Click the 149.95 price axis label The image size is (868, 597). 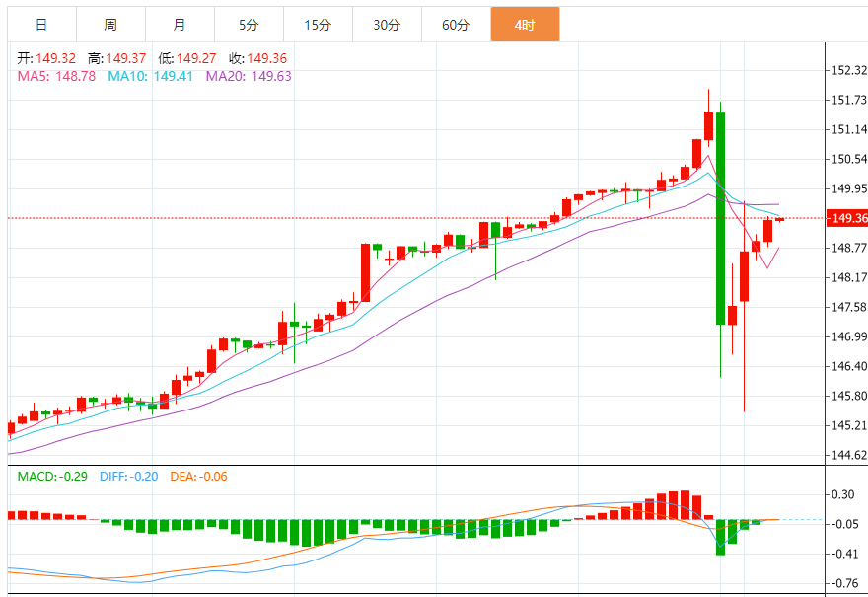click(x=849, y=188)
